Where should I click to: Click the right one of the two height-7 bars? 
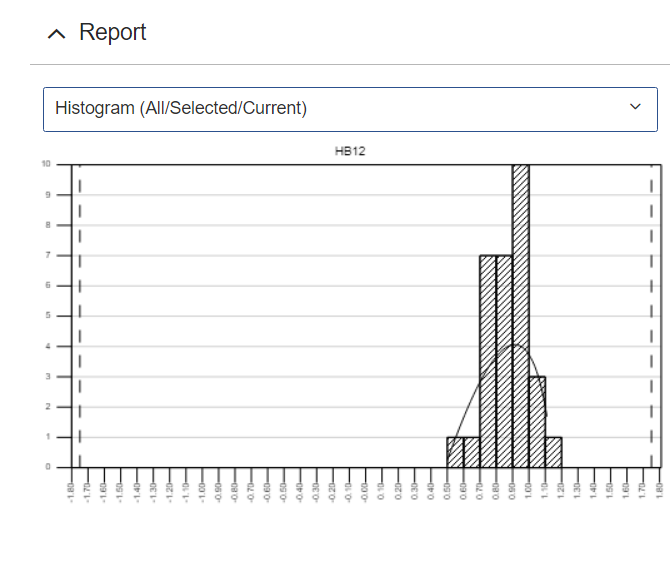pos(504,360)
